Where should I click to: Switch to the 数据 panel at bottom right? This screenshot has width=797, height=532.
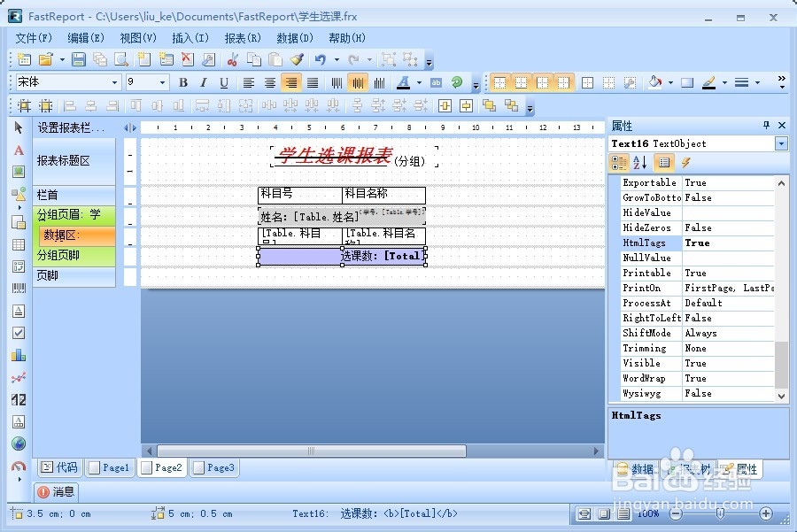640,469
